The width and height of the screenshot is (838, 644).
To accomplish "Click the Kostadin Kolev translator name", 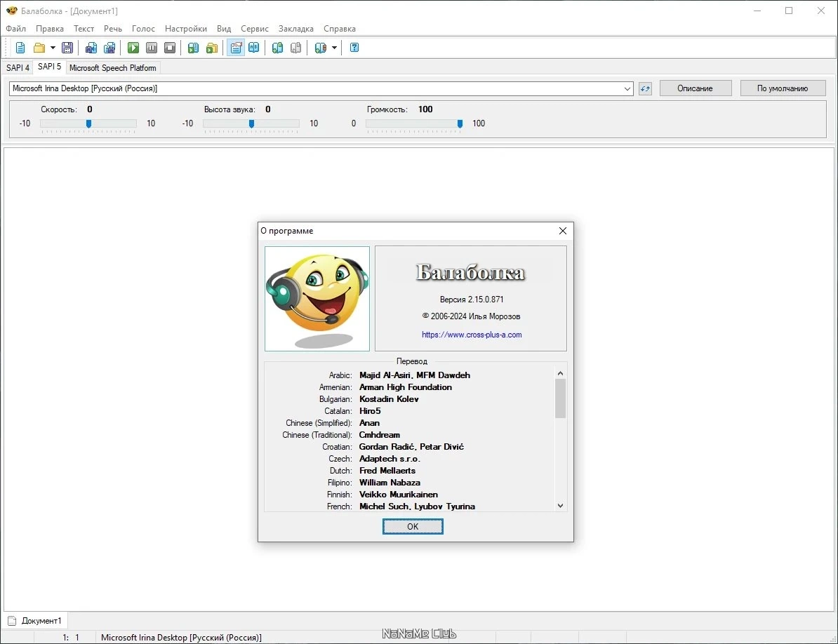I will (389, 399).
